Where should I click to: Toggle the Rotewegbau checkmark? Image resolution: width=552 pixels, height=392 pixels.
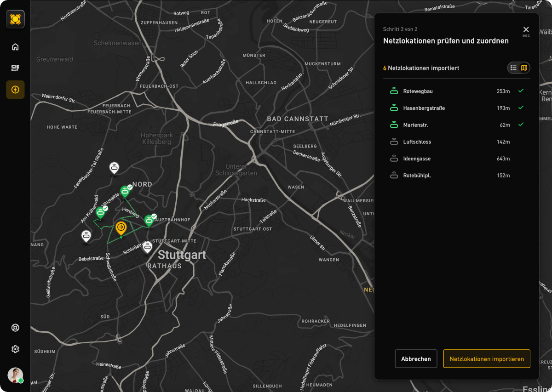521,91
